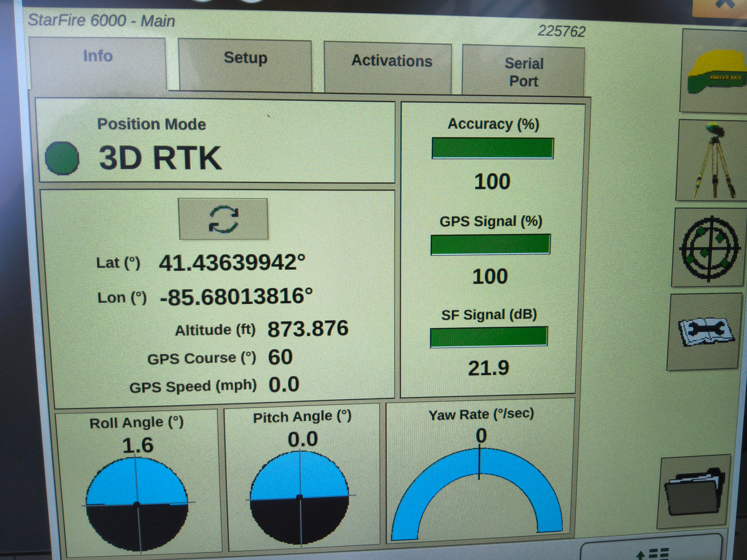747x560 pixels.
Task: Click the GPS Signal percentage bar
Action: click(490, 244)
